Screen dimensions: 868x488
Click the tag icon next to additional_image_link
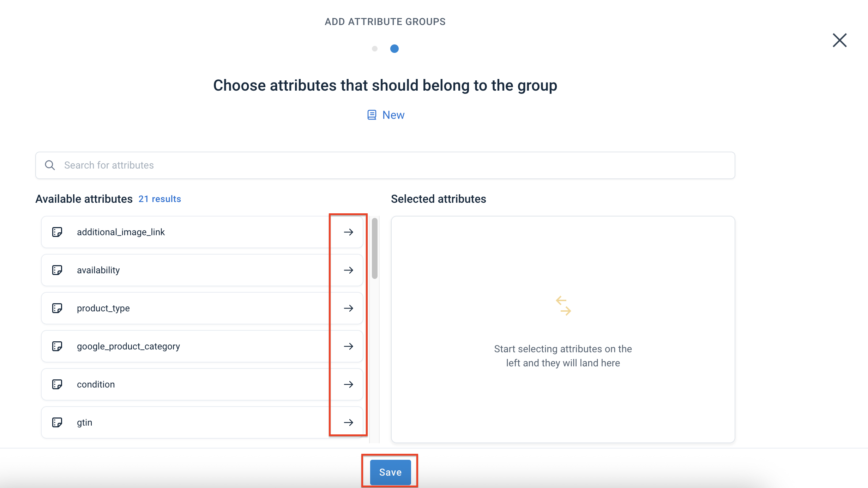pyautogui.click(x=58, y=232)
